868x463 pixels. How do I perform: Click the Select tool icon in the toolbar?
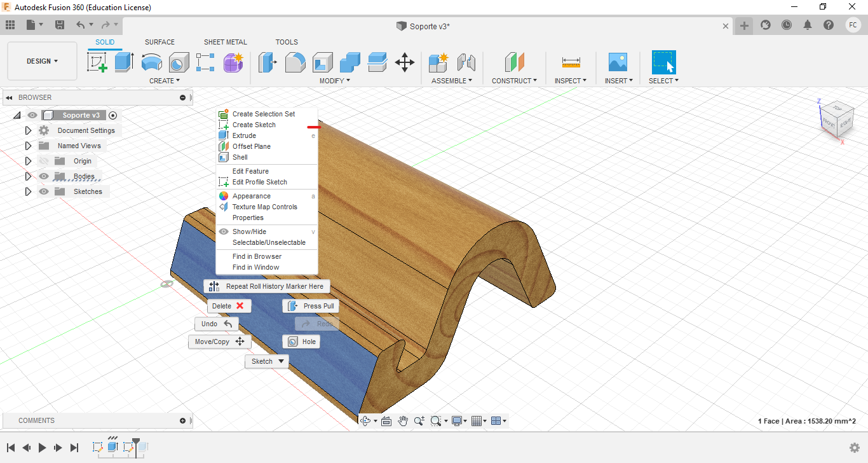pyautogui.click(x=663, y=62)
